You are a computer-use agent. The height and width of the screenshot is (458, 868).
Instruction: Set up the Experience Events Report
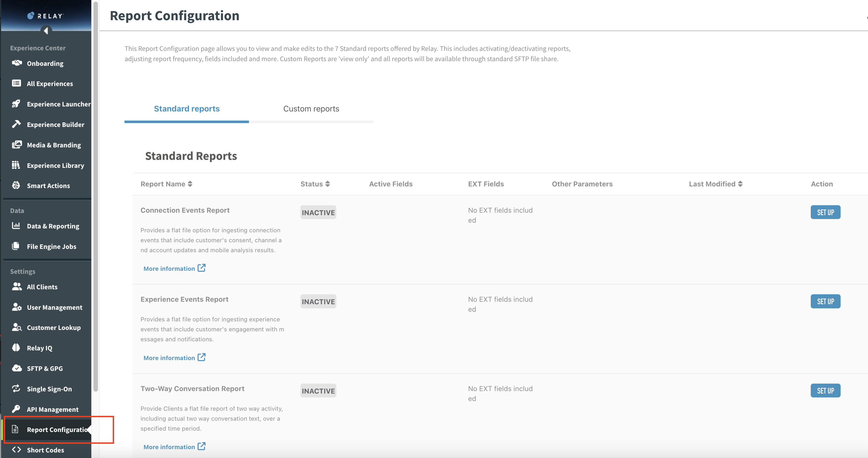click(x=825, y=302)
